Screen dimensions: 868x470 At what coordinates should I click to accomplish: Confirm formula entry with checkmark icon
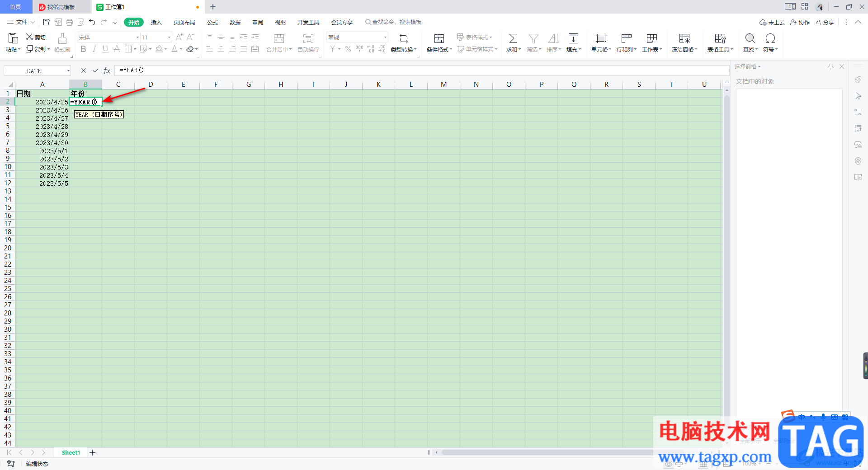tap(95, 70)
